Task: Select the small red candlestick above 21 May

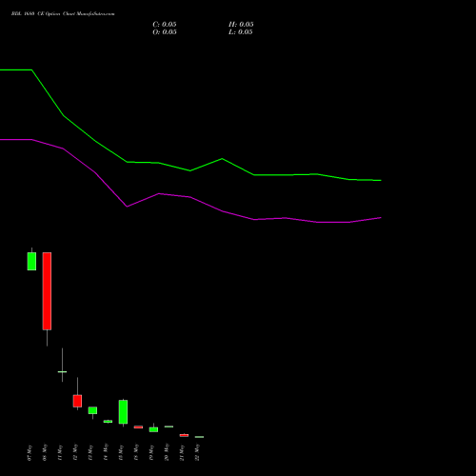Action: (x=184, y=435)
